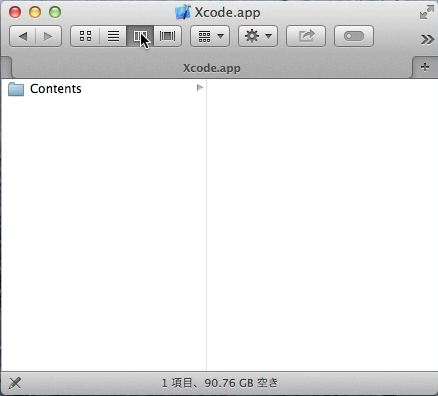The image size is (438, 396).
Task: Enter full screen with the corner arrows
Action: (x=427, y=12)
